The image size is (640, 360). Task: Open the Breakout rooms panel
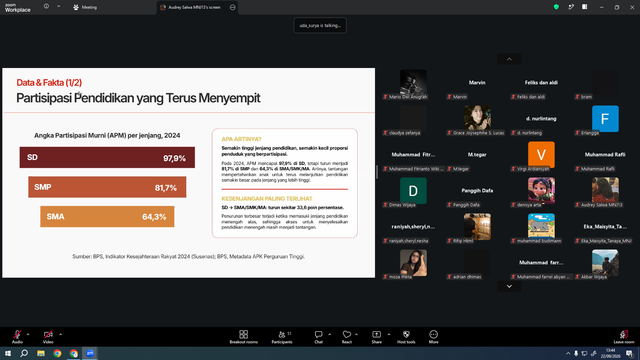[244, 337]
